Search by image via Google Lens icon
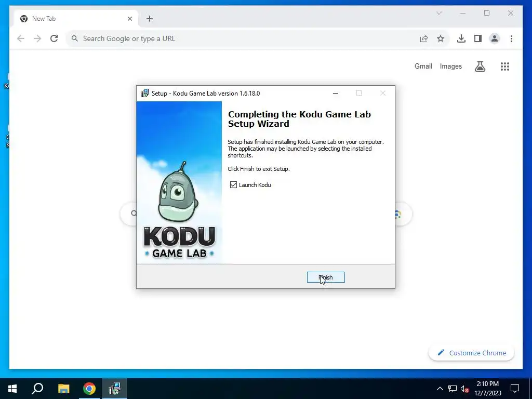The height and width of the screenshot is (399, 532). click(x=398, y=214)
